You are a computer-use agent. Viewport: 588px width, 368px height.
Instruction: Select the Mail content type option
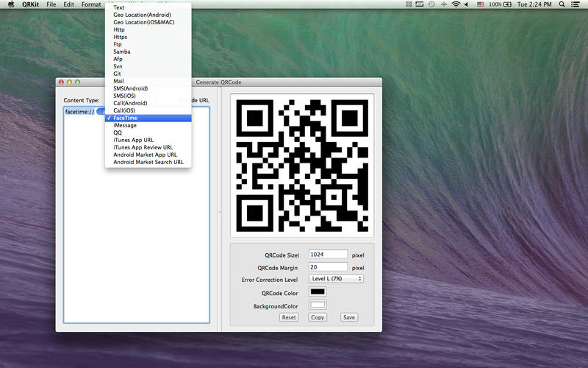(119, 81)
